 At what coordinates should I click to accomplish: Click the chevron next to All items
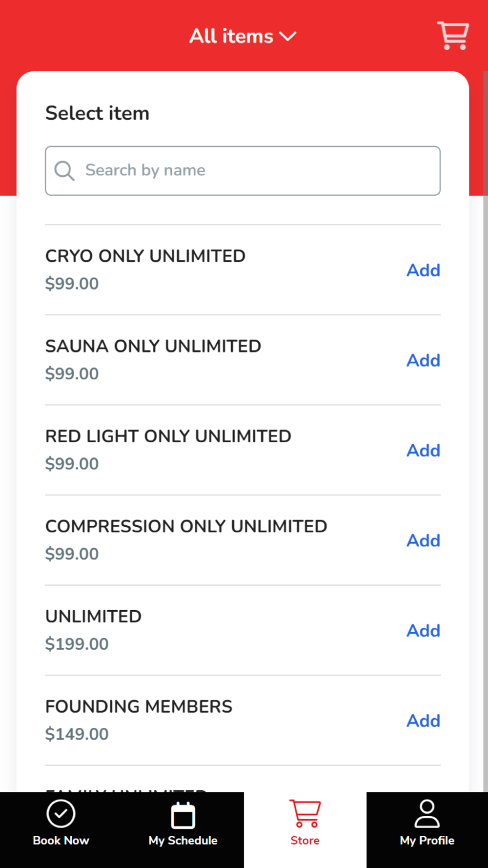(288, 37)
